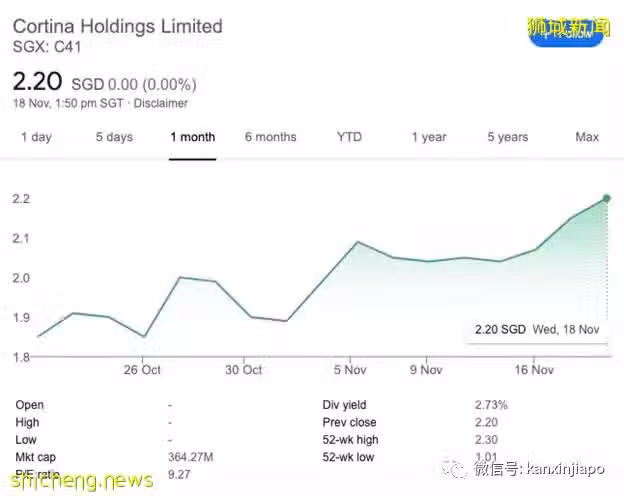Click the Div yield value 2.73%
Image resolution: width=624 pixels, height=496 pixels.
click(x=491, y=405)
